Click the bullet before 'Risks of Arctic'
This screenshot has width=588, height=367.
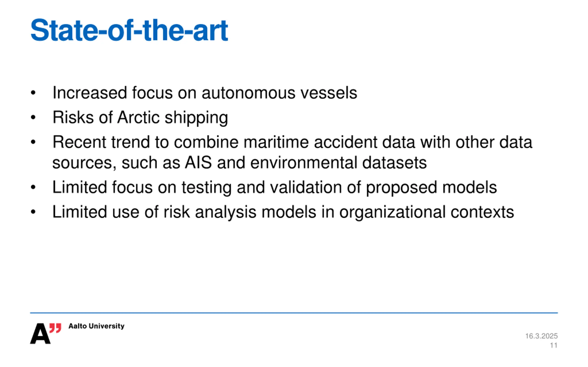[33, 117]
